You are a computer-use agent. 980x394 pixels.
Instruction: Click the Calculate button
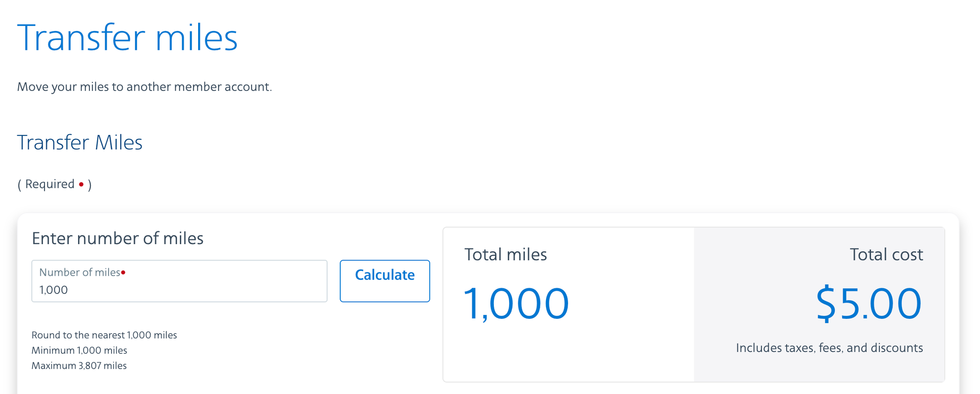(384, 281)
